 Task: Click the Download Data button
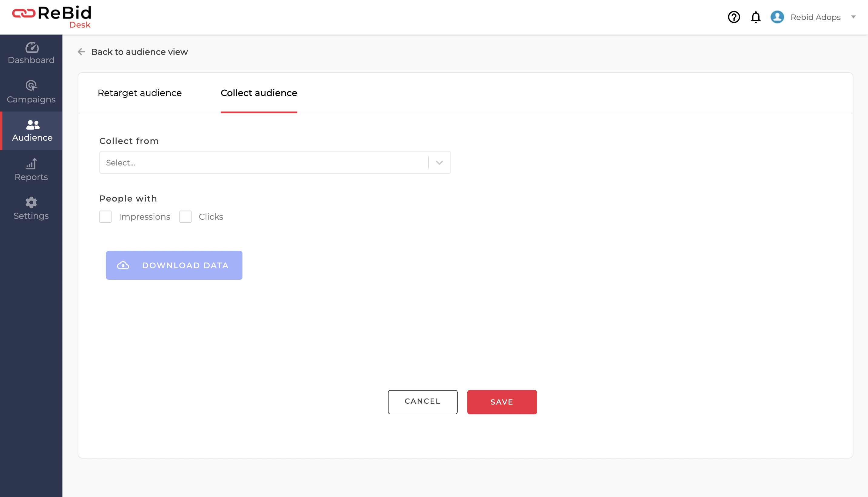pos(174,265)
